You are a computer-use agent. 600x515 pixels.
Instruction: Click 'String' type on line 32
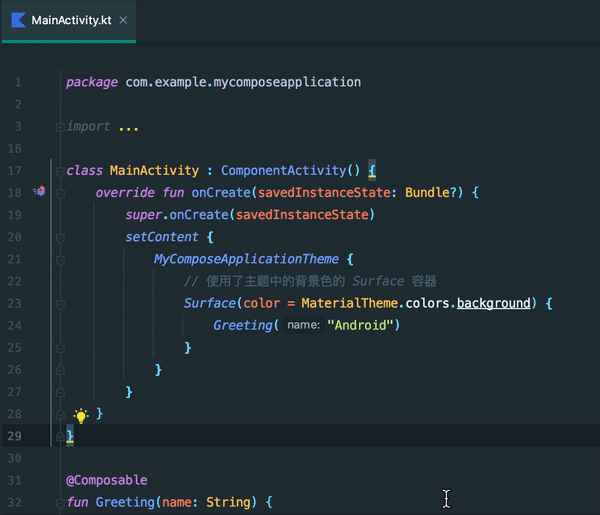(228, 502)
